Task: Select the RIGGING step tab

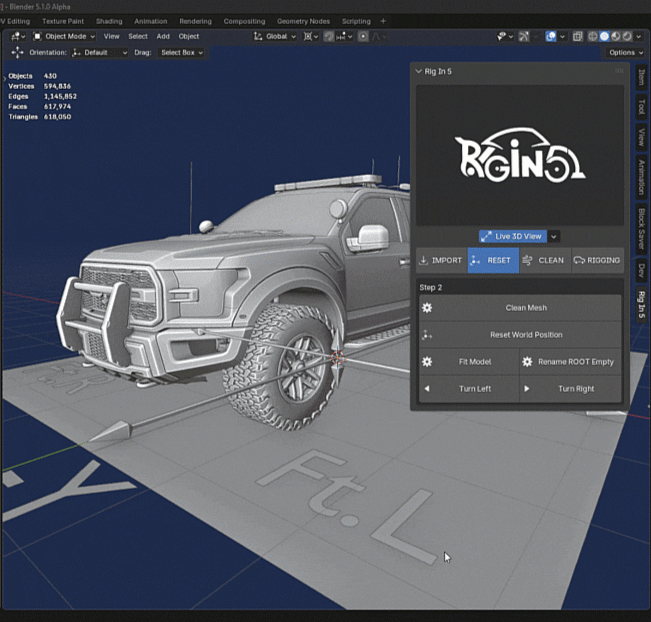Action: click(597, 260)
